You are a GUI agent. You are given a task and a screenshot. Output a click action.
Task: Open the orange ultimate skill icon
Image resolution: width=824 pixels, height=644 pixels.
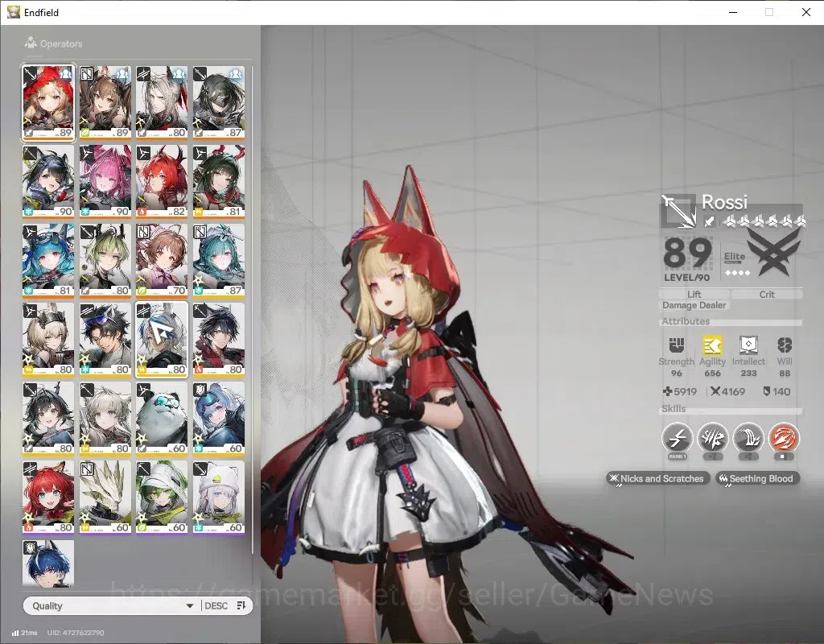[784, 437]
